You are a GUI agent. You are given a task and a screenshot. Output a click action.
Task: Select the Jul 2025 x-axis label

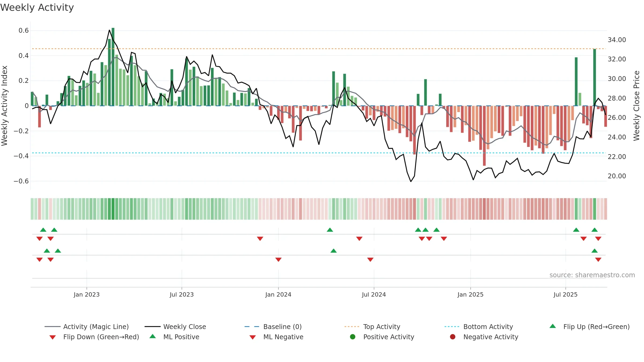(x=565, y=294)
